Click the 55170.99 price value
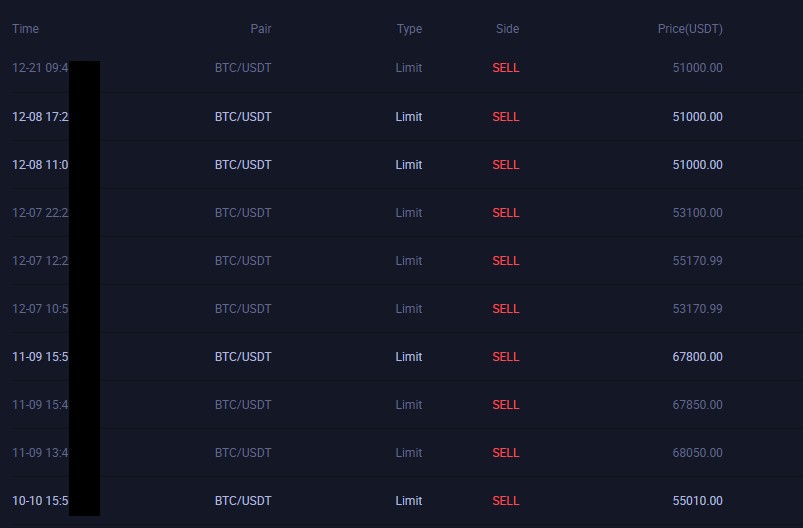 coord(698,261)
